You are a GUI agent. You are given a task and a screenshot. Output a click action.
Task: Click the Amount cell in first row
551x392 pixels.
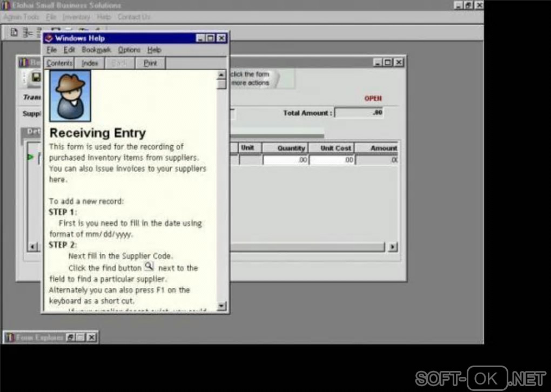[377, 160]
